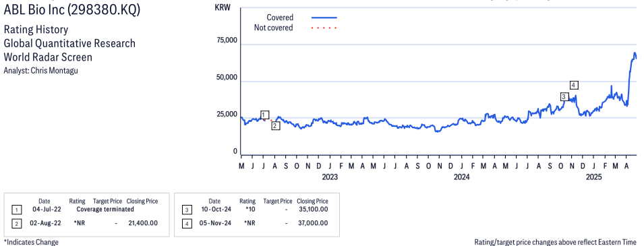The width and height of the screenshot is (644, 246).
Task: Click boxed number 4 in right table
Action: tap(187, 223)
